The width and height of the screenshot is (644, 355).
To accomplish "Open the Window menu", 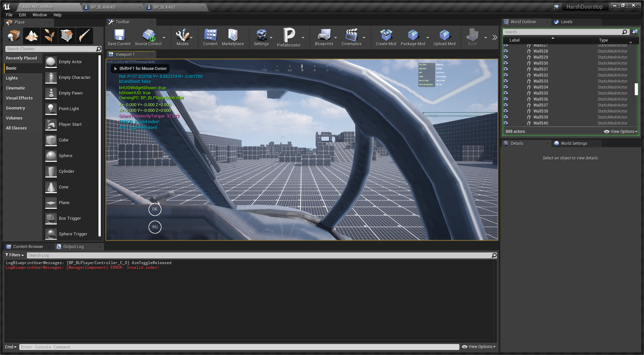I will (x=40, y=15).
